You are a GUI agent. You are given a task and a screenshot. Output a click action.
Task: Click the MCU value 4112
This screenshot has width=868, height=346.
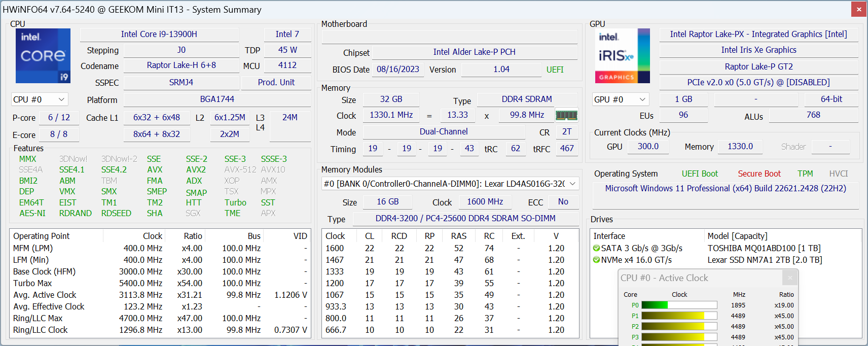click(287, 65)
